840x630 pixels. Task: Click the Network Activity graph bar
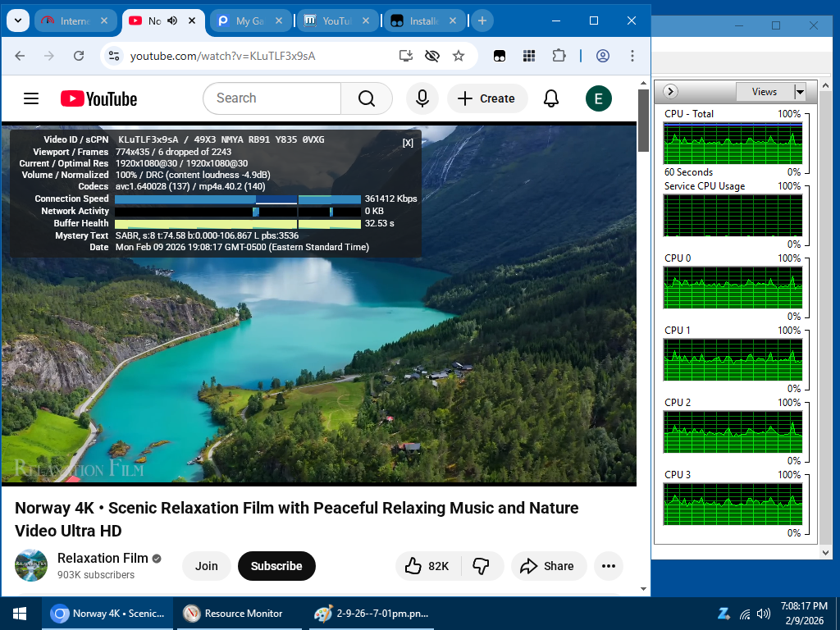[238, 212]
